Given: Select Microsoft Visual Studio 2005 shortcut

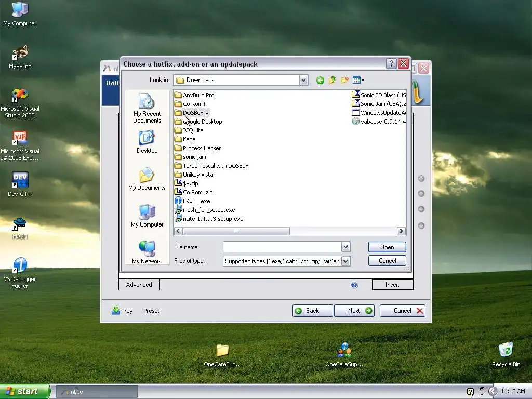Looking at the screenshot, I should (x=20, y=103).
